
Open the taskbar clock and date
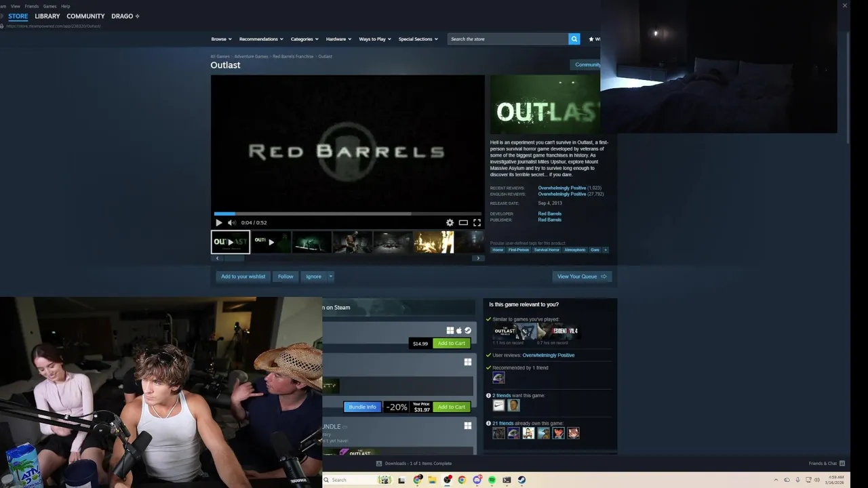[835, 480]
